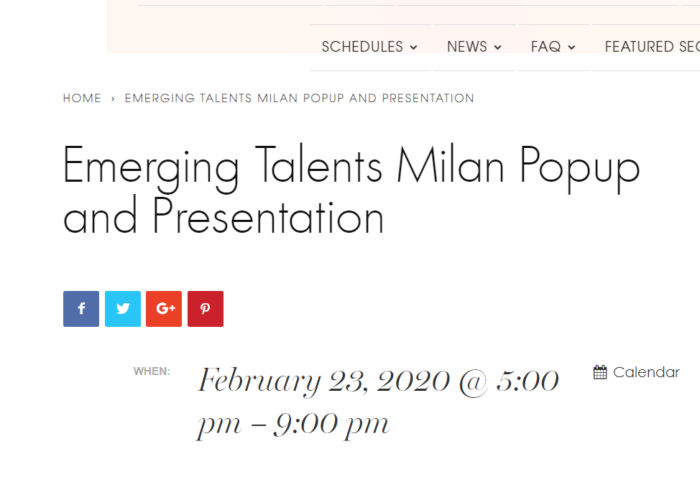Screen dimensions: 700x500
Task: Click the breadcrumb separator arrow
Action: point(113,99)
